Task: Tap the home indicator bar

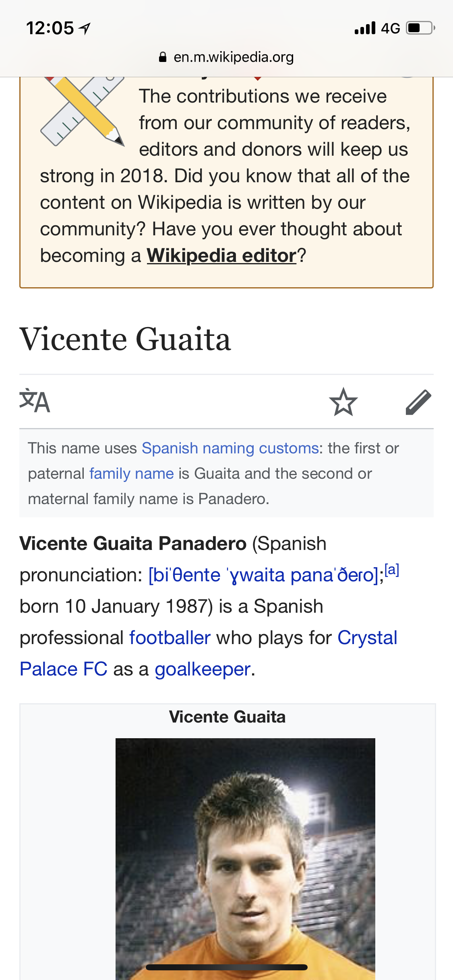Action: (226, 967)
